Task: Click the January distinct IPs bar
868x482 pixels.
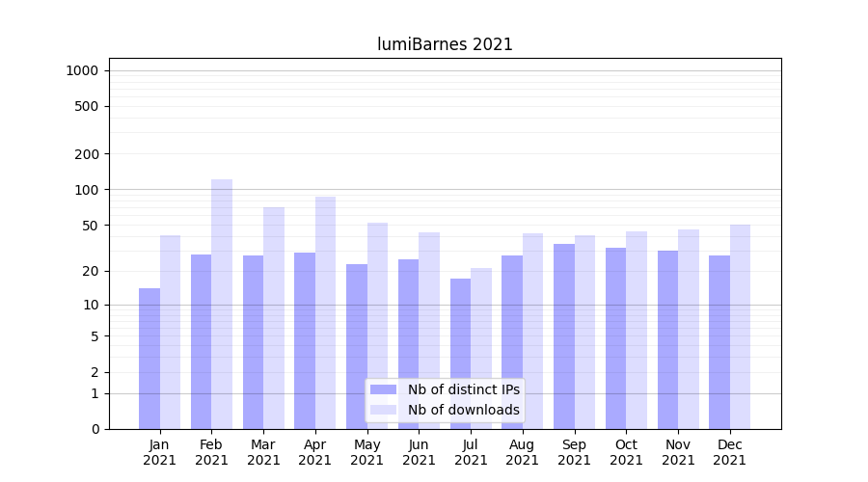Action: (x=149, y=359)
